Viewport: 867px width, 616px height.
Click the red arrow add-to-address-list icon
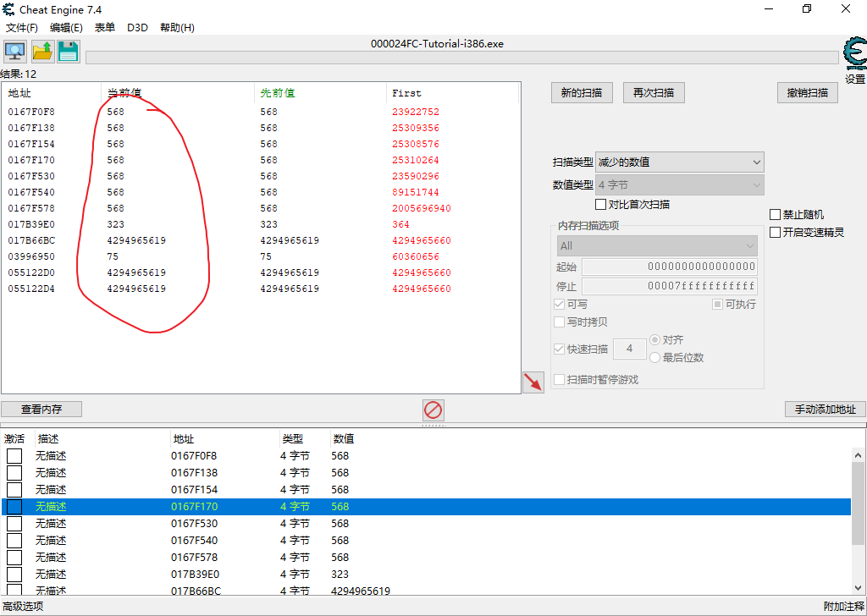coord(533,382)
